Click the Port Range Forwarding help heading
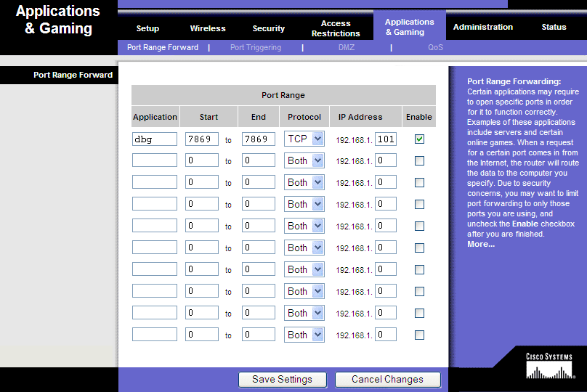Screen dimensions: 587x392 514,81
